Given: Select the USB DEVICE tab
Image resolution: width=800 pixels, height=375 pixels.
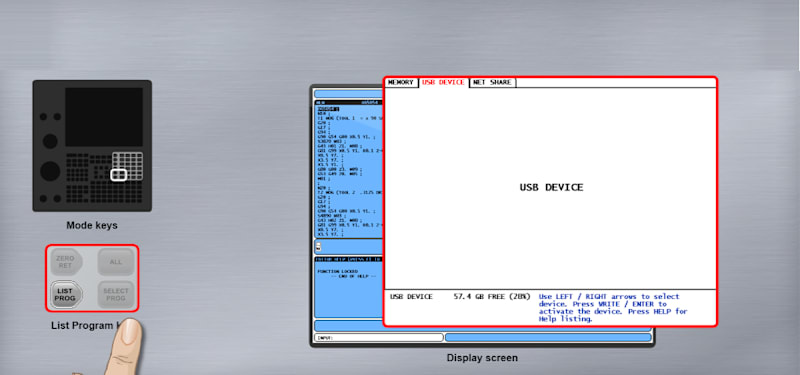Looking at the screenshot, I should click(x=443, y=82).
